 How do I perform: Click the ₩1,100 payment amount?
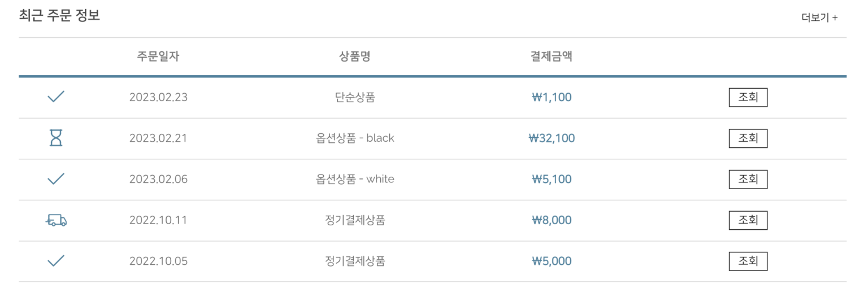552,97
